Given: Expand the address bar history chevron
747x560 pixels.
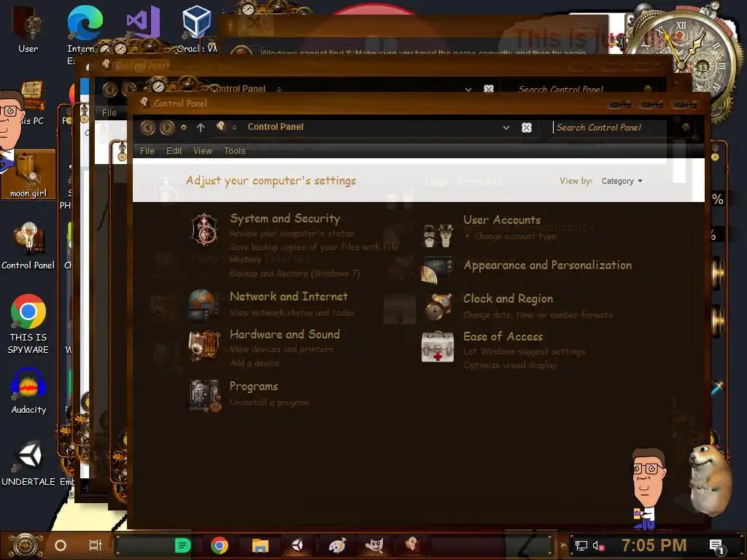Looking at the screenshot, I should [506, 128].
